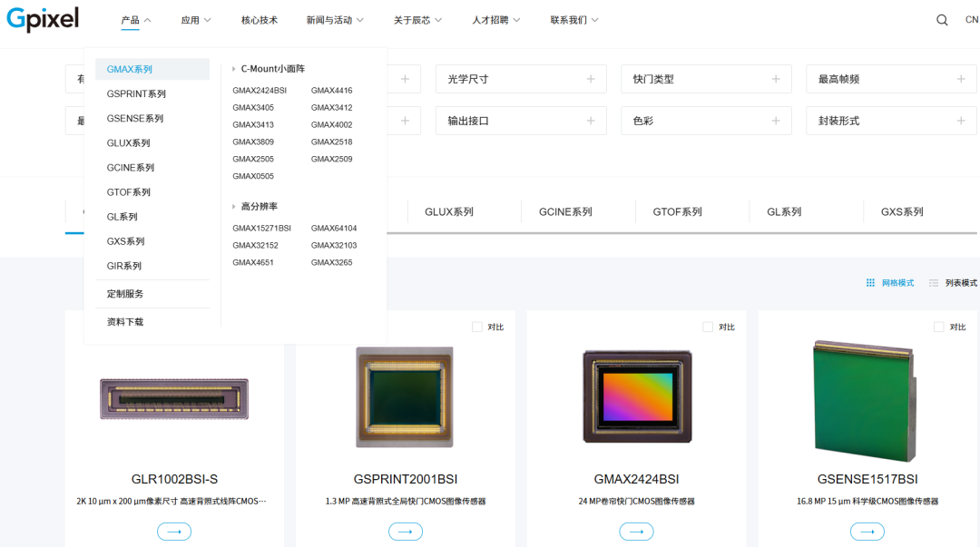This screenshot has width=980, height=547.
Task: Expand the 最高帧频 filter
Action: coord(891,79)
